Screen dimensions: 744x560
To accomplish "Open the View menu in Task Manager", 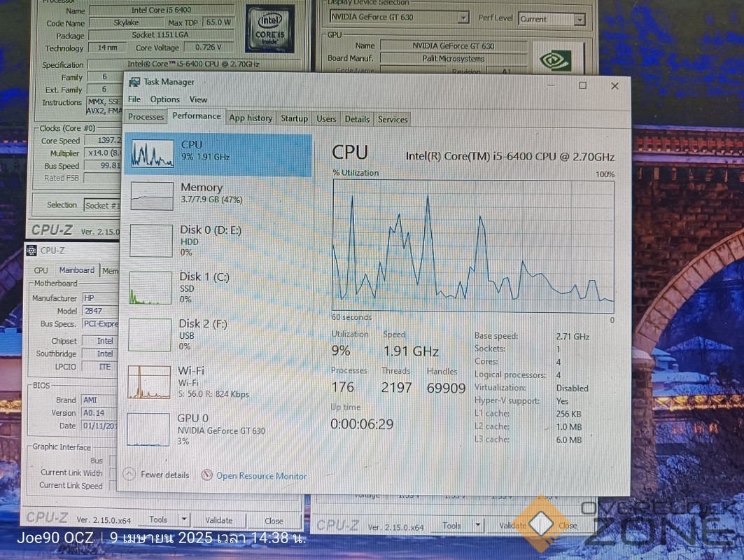I will click(198, 99).
